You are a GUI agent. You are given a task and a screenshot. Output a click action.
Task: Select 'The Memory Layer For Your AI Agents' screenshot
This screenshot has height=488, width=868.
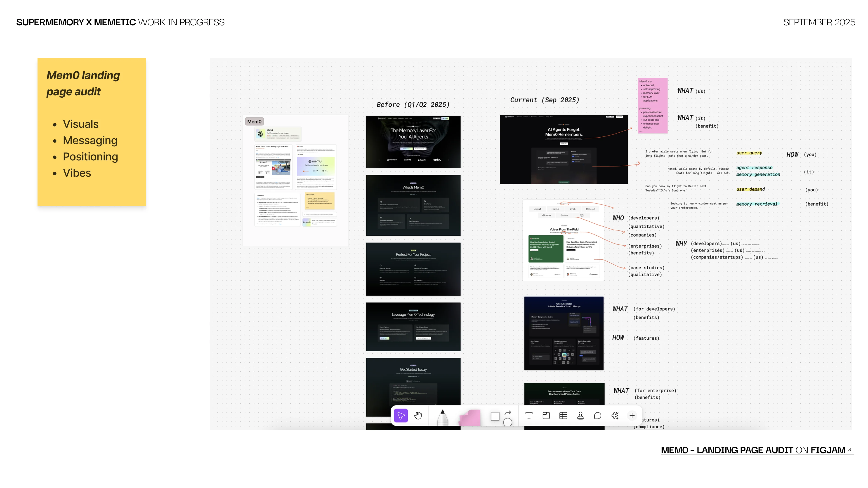[x=413, y=142]
